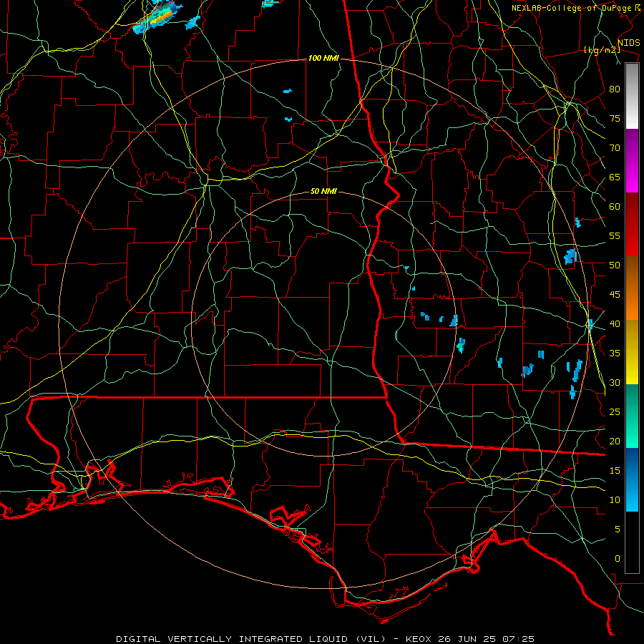This screenshot has height=644, width=644.
Task: Click the 65 value on the scale
Action: 615,177
